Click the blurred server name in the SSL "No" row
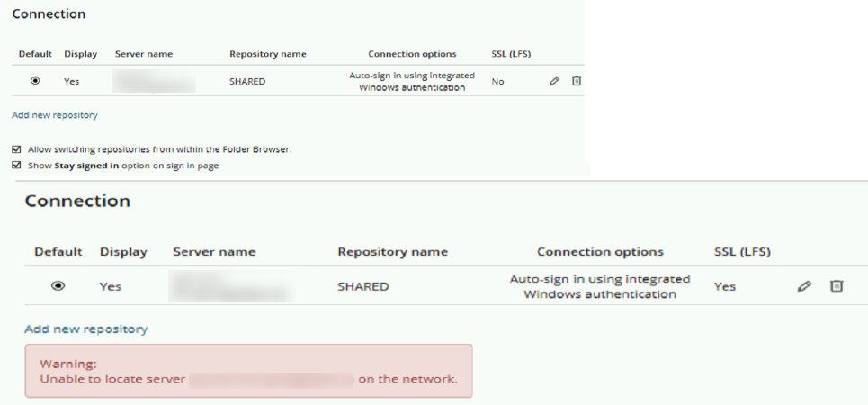868x405 pixels. (x=154, y=81)
